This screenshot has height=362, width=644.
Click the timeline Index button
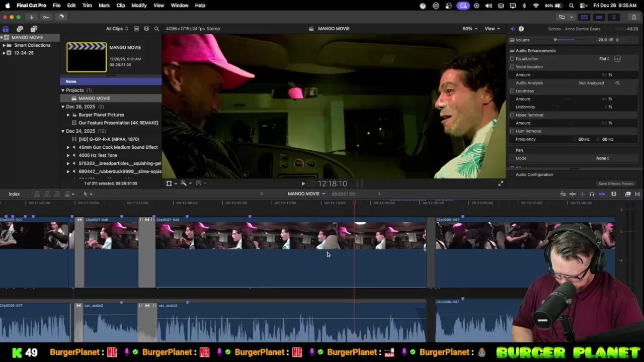pyautogui.click(x=14, y=194)
